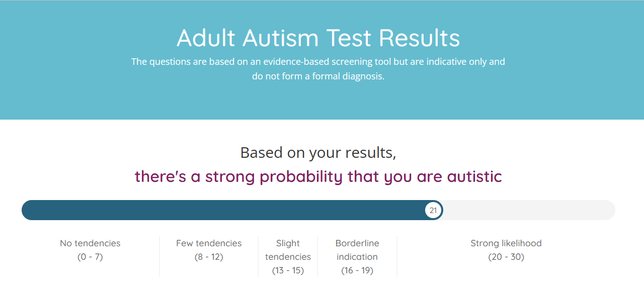This screenshot has width=644, height=290.
Task: Click the "(16 - 19)" score range
Action: tap(357, 270)
